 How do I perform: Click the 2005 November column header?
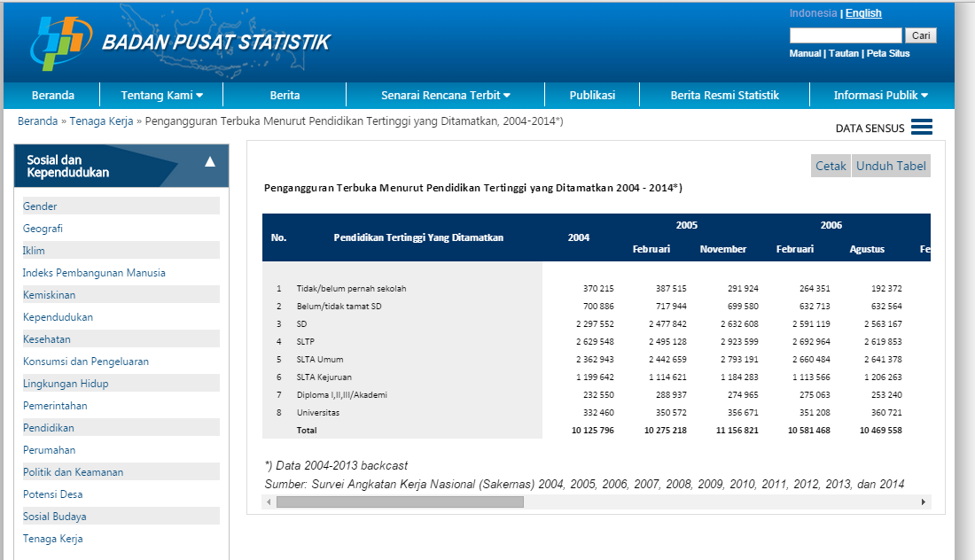(723, 249)
